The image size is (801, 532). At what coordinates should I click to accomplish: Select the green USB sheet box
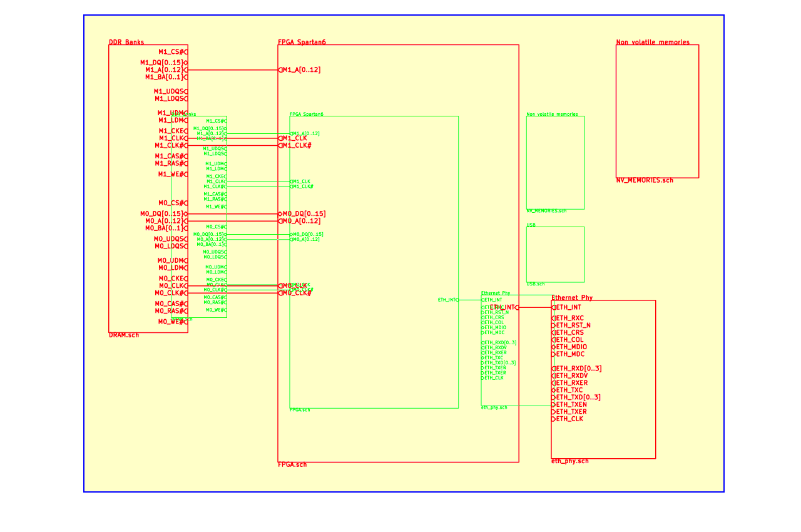pyautogui.click(x=555, y=254)
